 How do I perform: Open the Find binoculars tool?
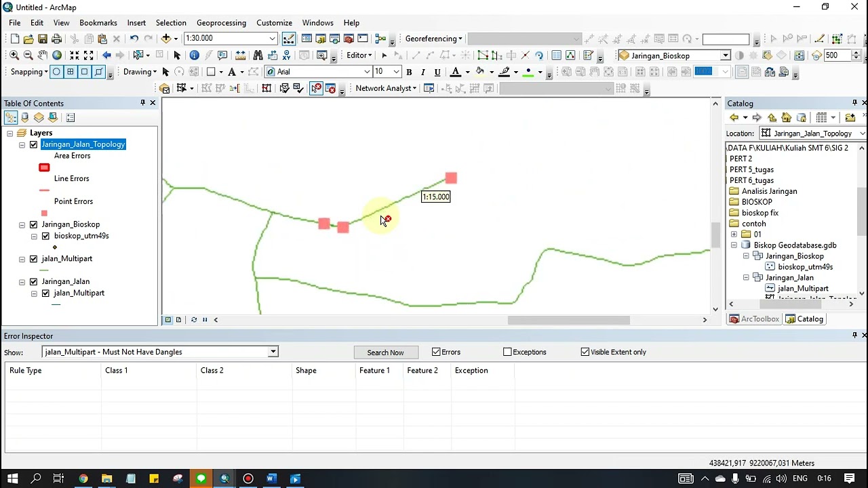pos(258,55)
